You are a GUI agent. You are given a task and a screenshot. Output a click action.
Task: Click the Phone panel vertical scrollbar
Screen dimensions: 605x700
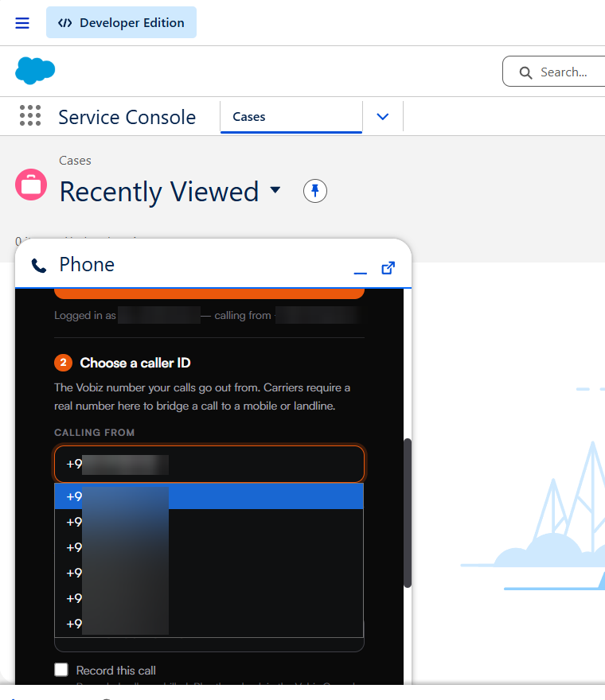pos(407,513)
